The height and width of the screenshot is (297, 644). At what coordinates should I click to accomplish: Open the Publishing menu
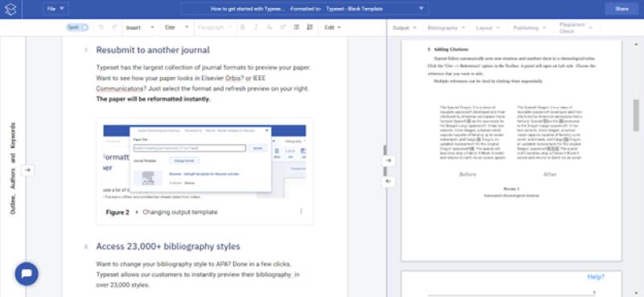click(529, 28)
